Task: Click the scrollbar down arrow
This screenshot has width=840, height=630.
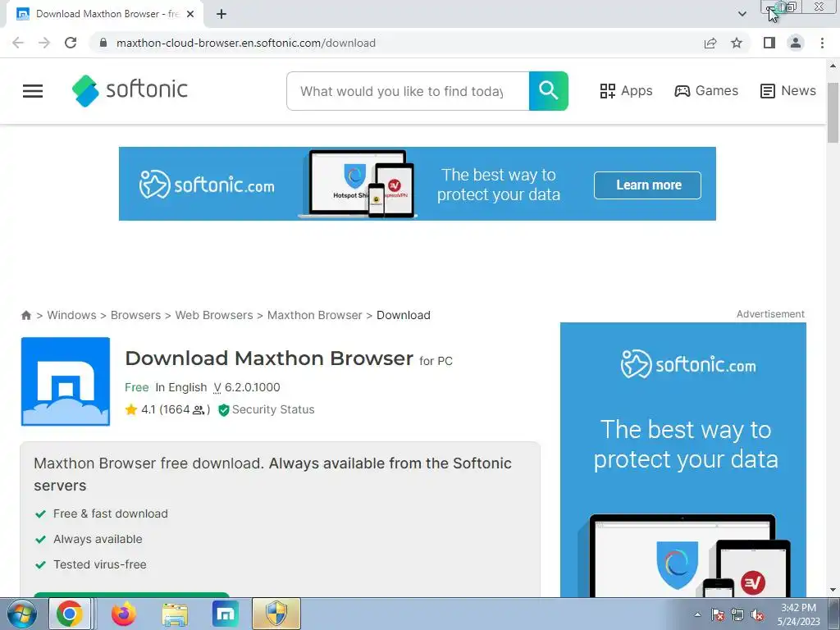Action: (x=833, y=591)
